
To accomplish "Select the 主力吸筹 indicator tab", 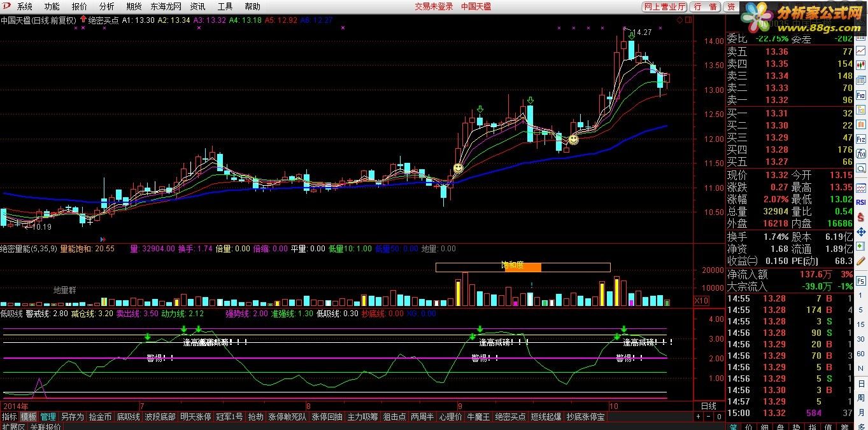I will point(362,417).
